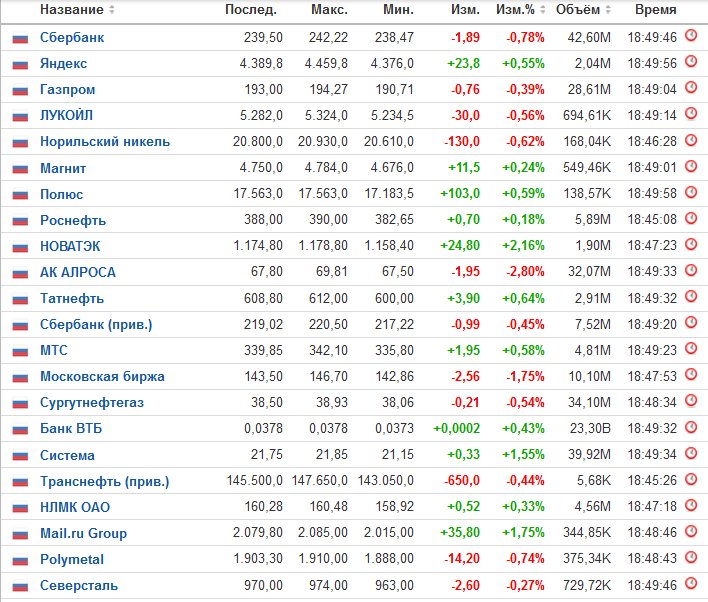Screen dimensions: 708x602
Task: Click the Изм. column header
Action: (465, 9)
